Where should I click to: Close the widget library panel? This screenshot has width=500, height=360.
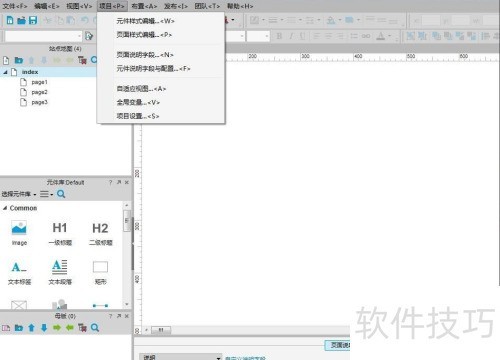point(127,182)
